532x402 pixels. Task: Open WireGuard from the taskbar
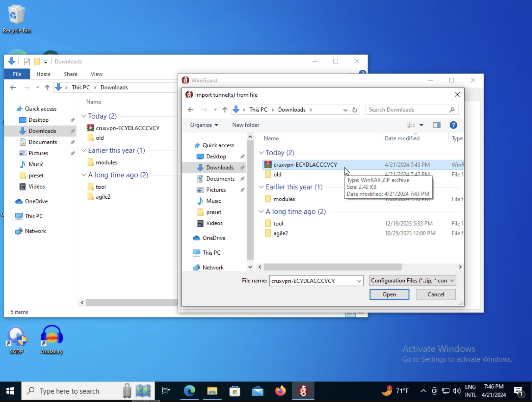coord(303,391)
